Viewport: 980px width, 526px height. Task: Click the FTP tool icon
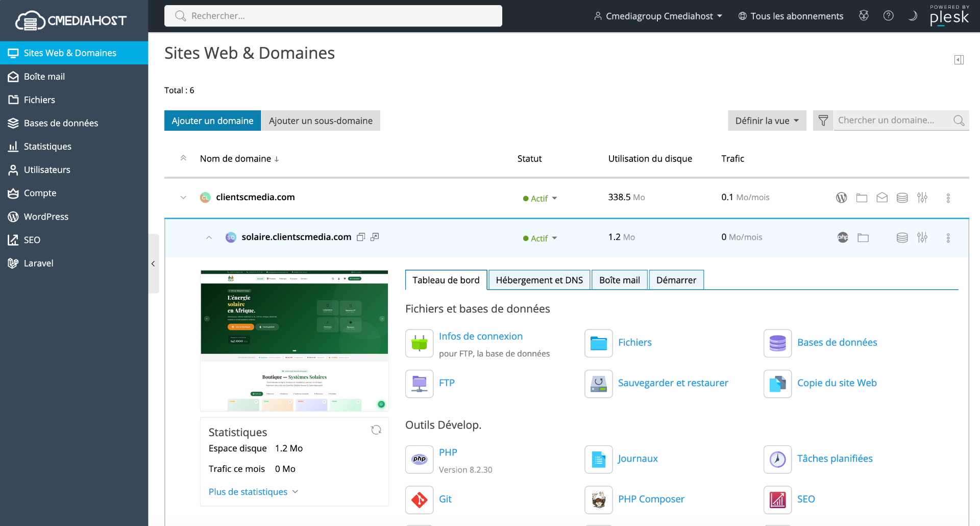[420, 384]
